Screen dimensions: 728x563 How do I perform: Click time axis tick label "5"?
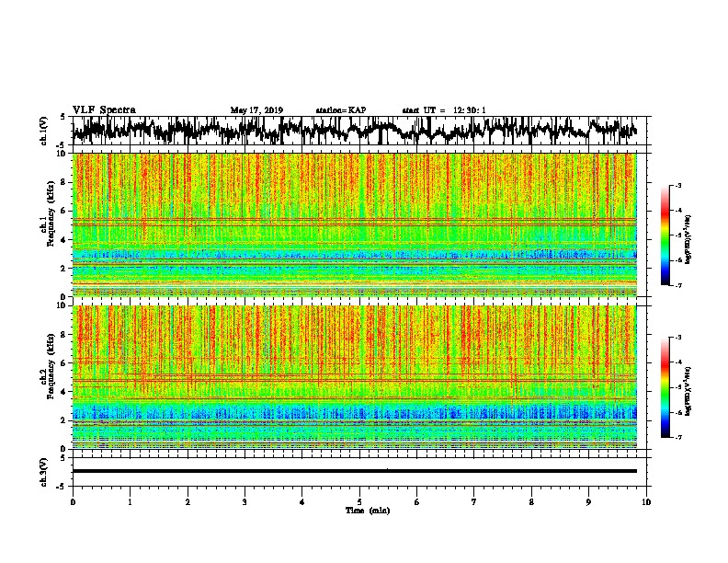(359, 502)
